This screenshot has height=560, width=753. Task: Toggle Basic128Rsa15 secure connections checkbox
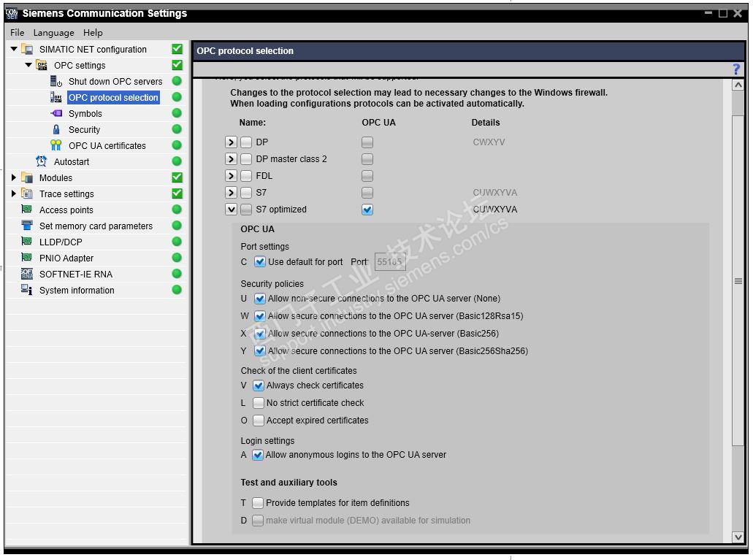coord(260,316)
